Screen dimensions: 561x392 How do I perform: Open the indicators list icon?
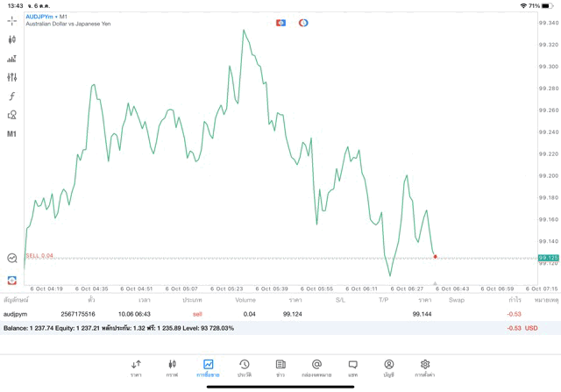point(12,59)
